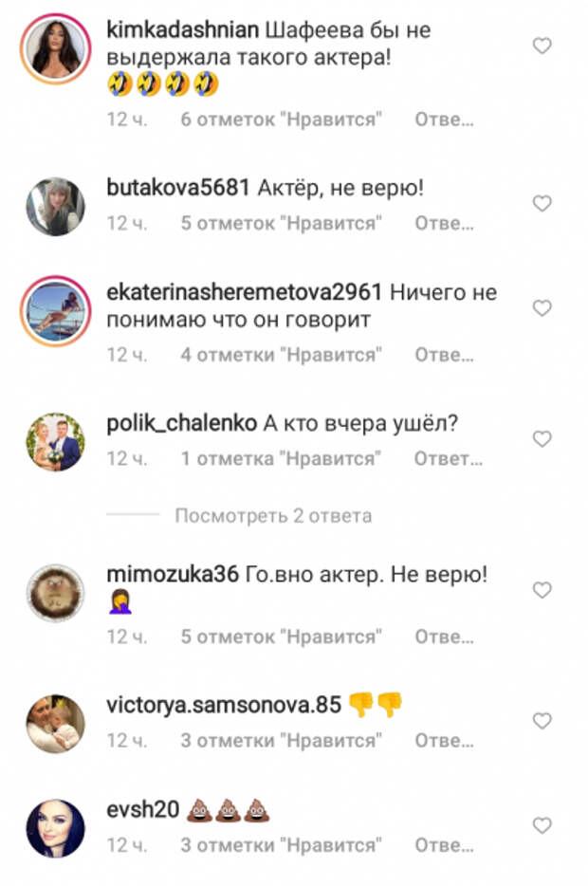View ekaterinasheremetova2961's story avatar
The height and width of the screenshot is (886, 588).
point(55,311)
